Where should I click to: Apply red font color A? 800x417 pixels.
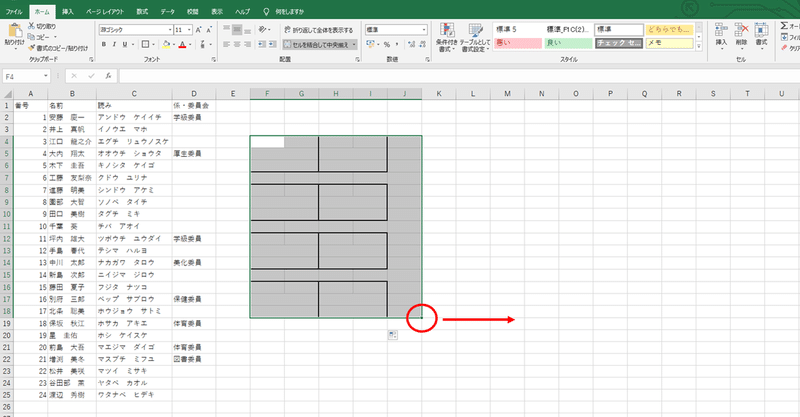click(x=183, y=45)
